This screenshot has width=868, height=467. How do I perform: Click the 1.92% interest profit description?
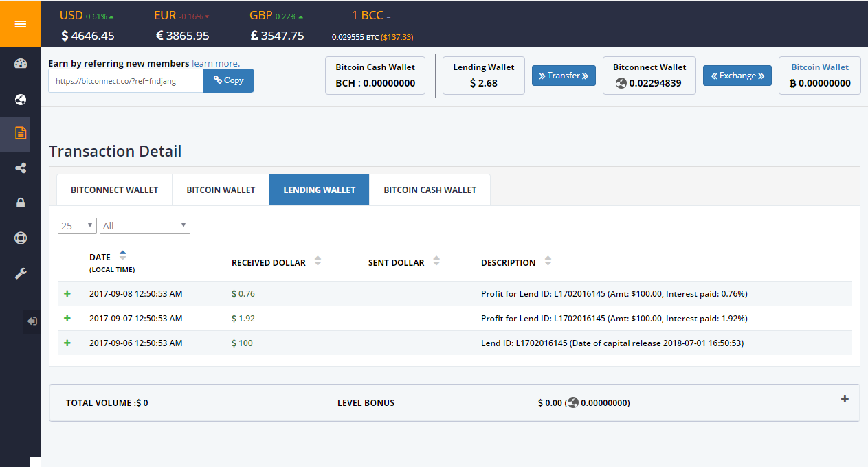(614, 319)
